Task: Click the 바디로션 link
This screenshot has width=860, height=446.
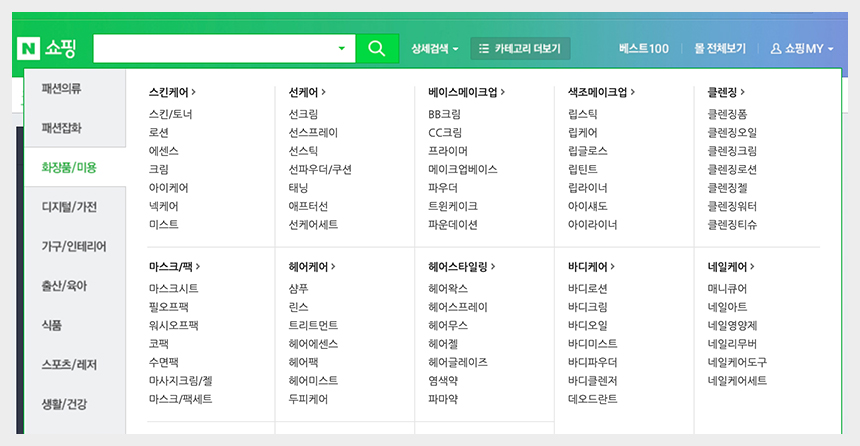Action: [588, 289]
